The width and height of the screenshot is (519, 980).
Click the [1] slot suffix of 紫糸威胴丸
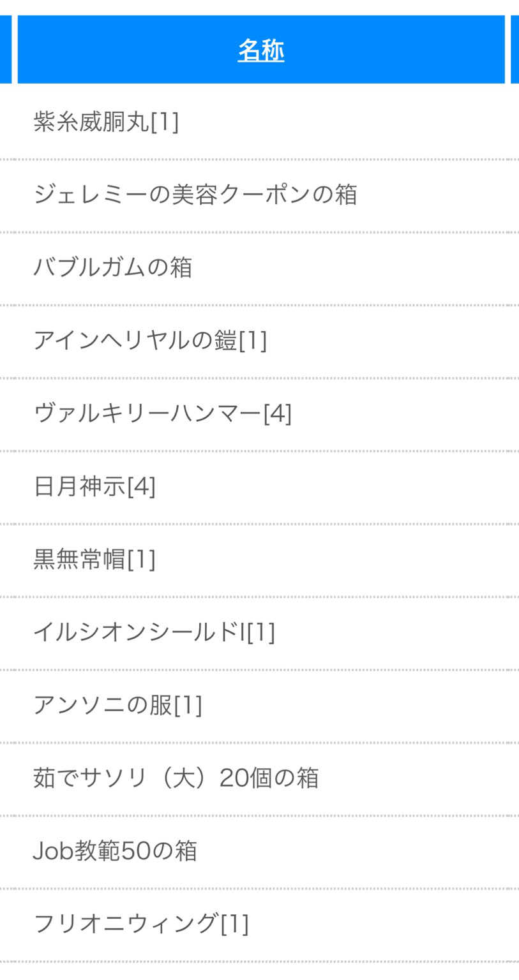(165, 121)
